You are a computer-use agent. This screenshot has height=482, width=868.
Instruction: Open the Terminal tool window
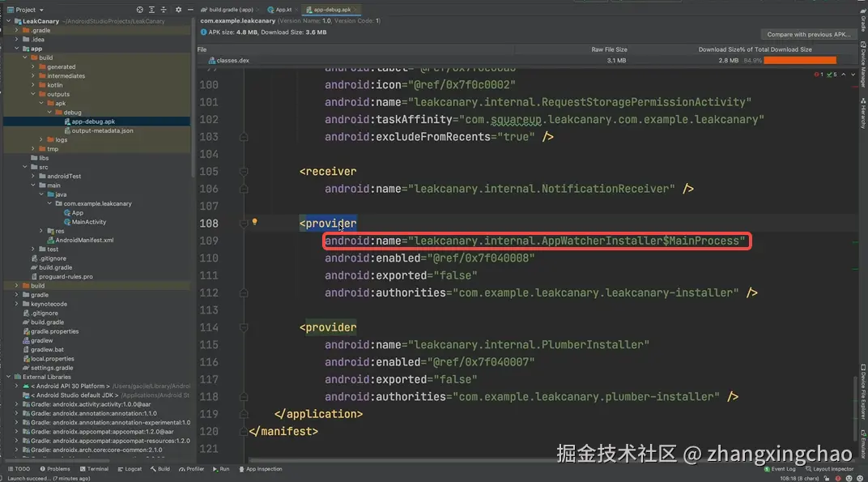[94, 469]
